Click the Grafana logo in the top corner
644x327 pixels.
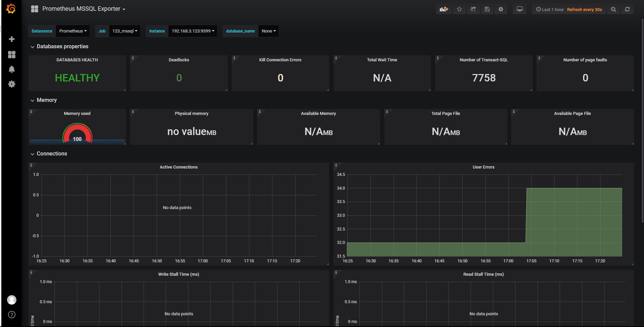tap(11, 9)
